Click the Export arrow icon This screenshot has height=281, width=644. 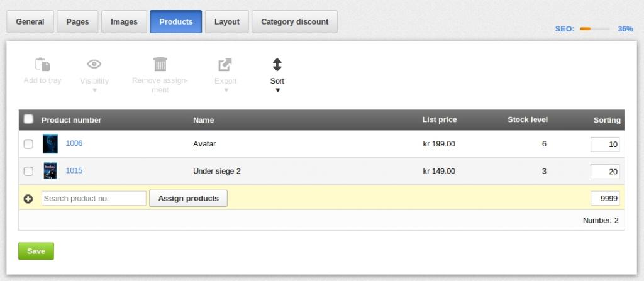[x=225, y=65]
